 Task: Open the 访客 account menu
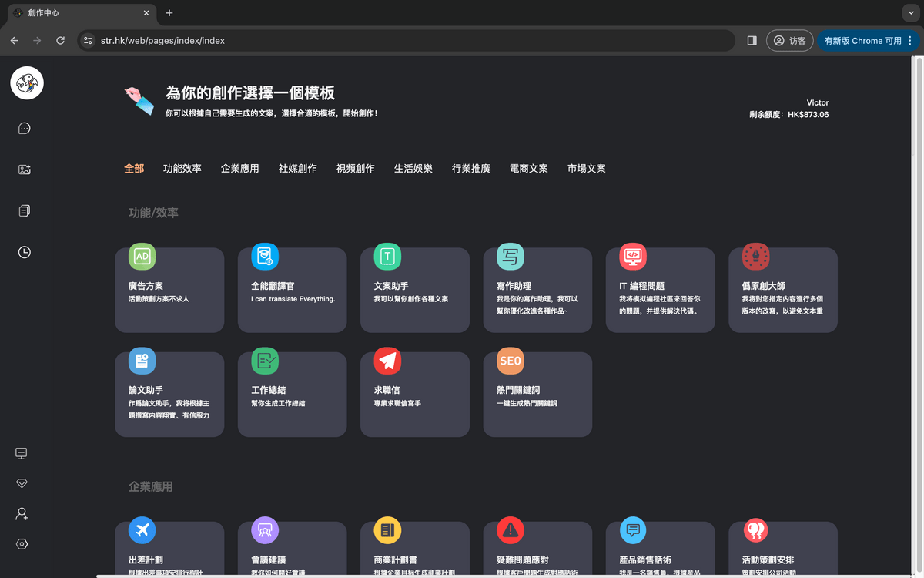tap(790, 42)
